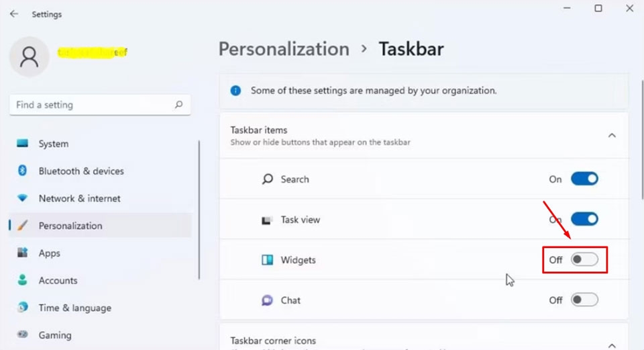Close the Settings window

[x=630, y=8]
